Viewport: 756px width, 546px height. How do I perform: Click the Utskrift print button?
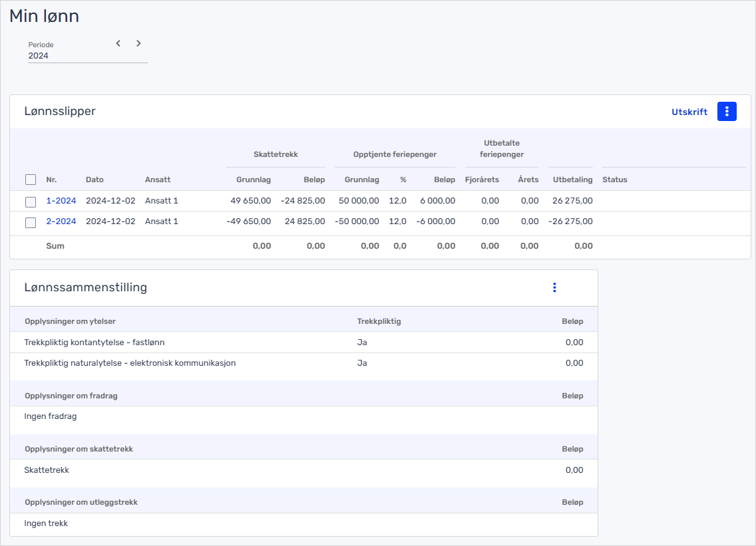click(x=689, y=112)
